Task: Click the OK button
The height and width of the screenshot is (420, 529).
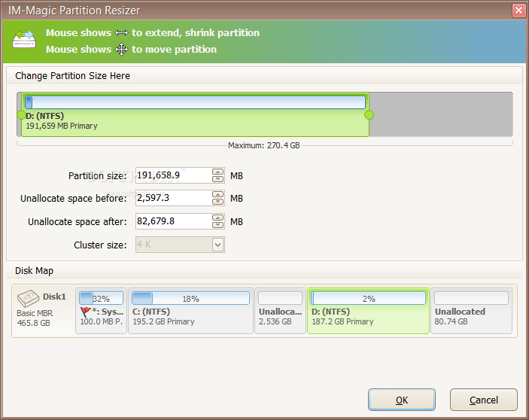Action: pyautogui.click(x=402, y=400)
